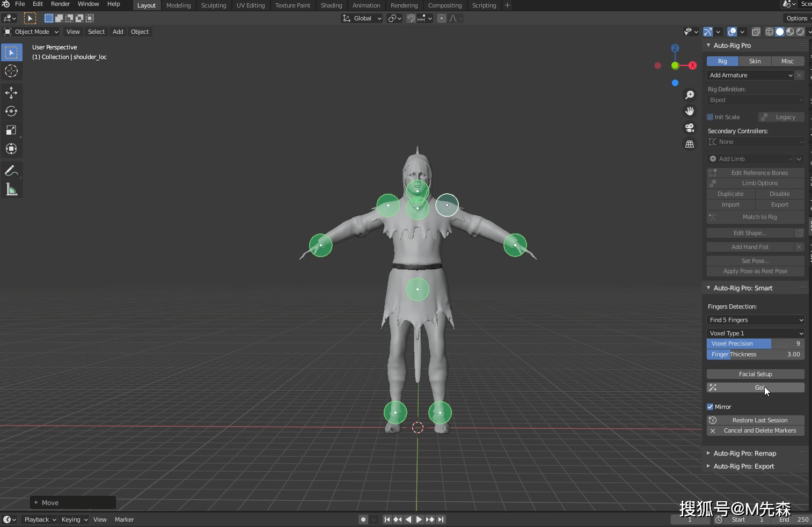
Task: Select the Measure ruler tool
Action: tap(11, 189)
